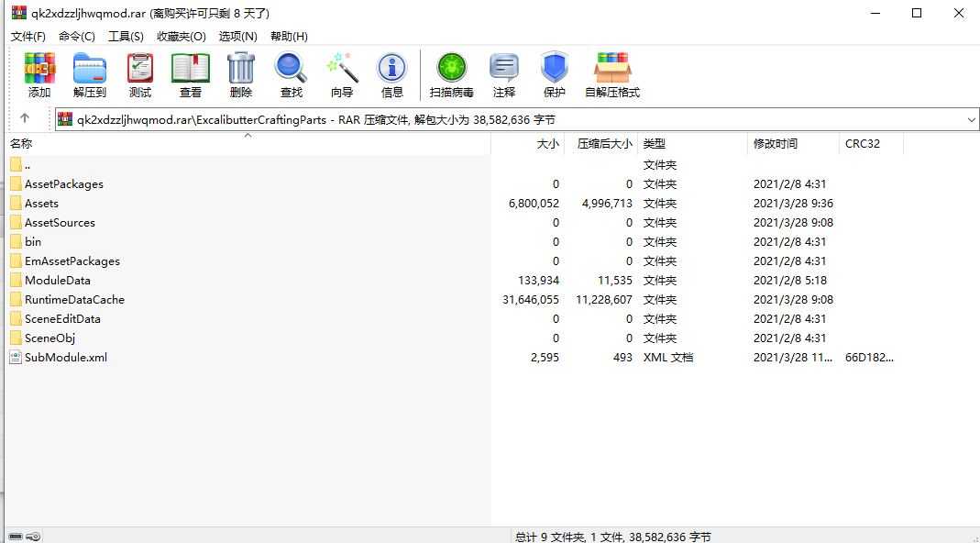The width and height of the screenshot is (980, 543).
Task: Start 扫描病毒 virus scan icon
Action: 451,75
